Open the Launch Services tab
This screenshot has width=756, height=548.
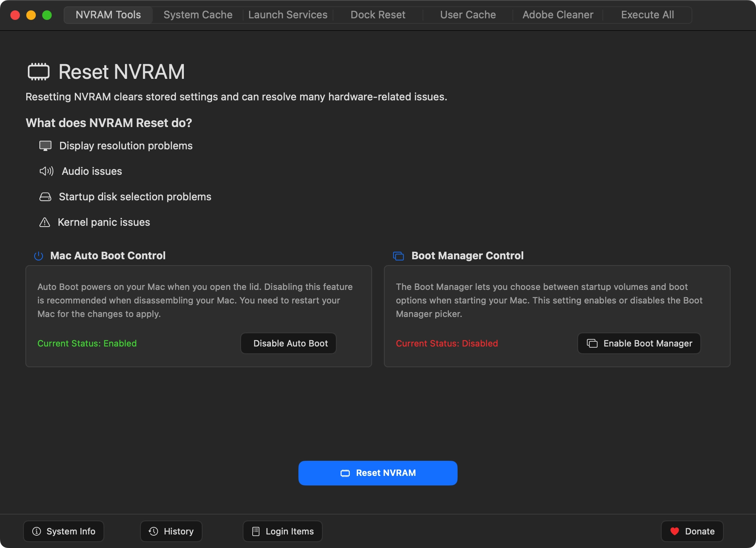coord(288,15)
